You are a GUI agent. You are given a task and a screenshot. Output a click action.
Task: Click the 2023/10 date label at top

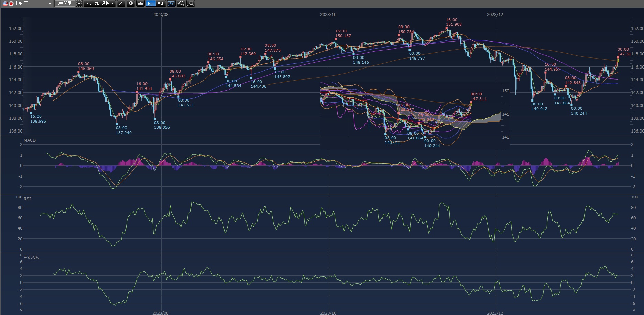pos(328,15)
